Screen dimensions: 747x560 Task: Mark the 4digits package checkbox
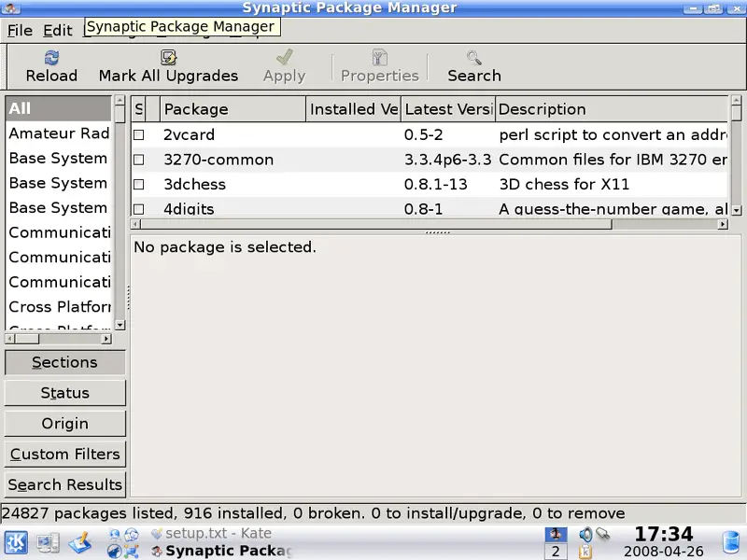tap(138, 209)
